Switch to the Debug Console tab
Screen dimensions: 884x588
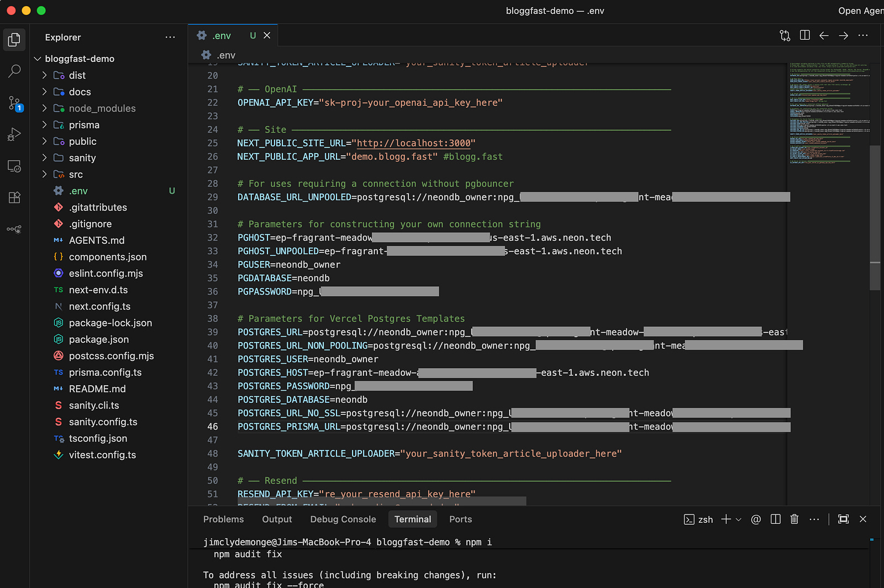point(343,519)
